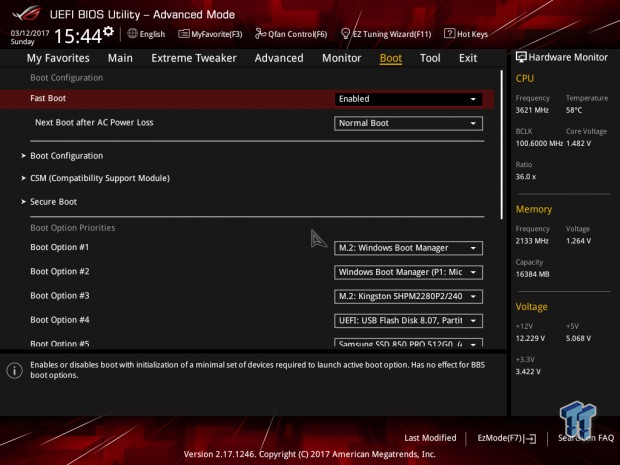Screen dimensions: 620x465
Task: Select the Fast Boot row label
Action: [x=48, y=98]
